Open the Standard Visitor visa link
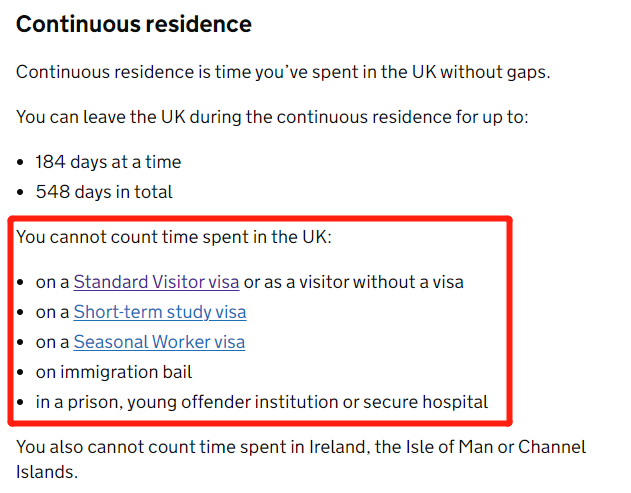The height and width of the screenshot is (493, 631). pyautogui.click(x=156, y=282)
